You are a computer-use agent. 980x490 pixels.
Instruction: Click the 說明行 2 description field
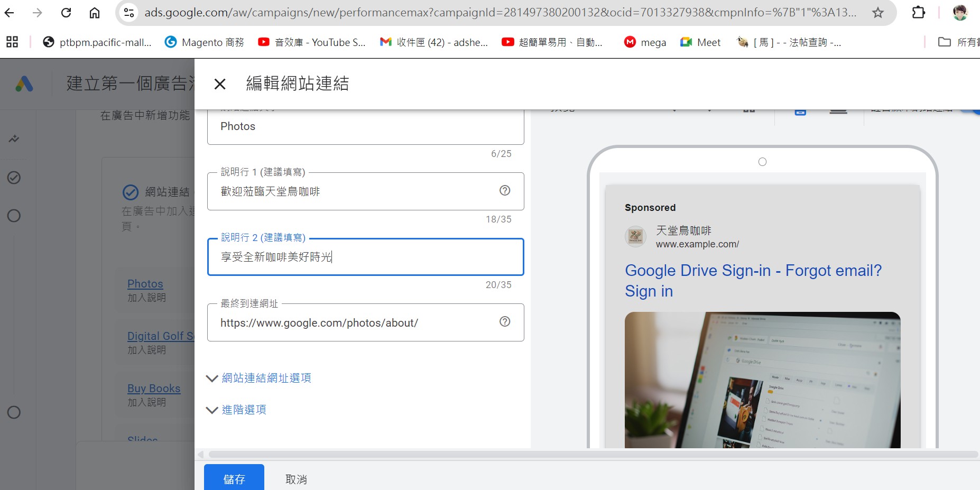tap(365, 257)
